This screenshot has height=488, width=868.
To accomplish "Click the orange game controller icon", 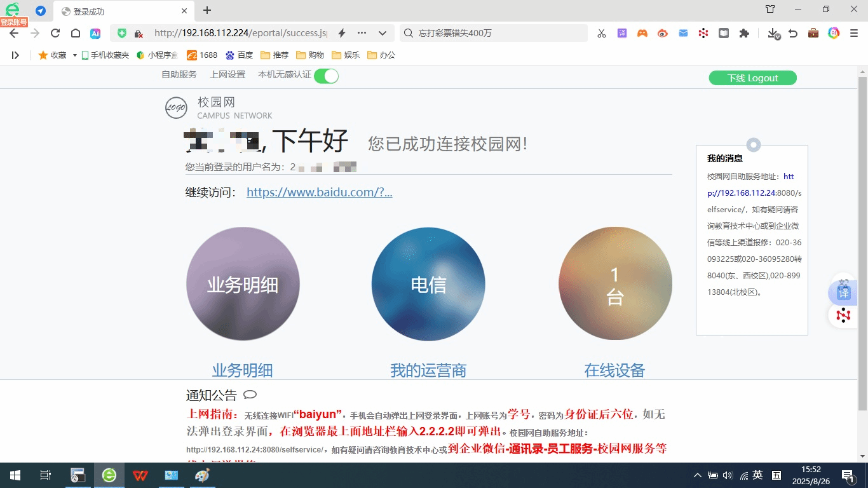I will (642, 33).
